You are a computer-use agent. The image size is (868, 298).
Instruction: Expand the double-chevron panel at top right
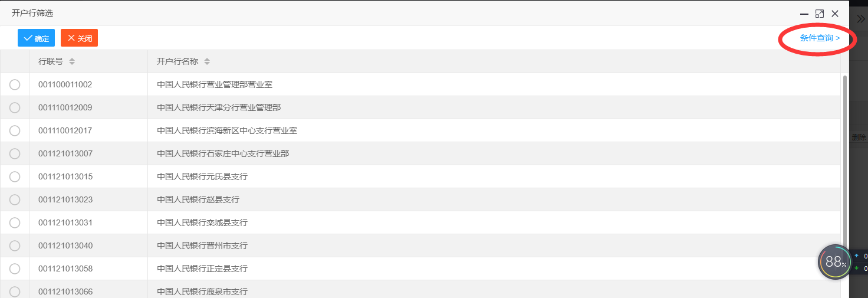coord(860,19)
